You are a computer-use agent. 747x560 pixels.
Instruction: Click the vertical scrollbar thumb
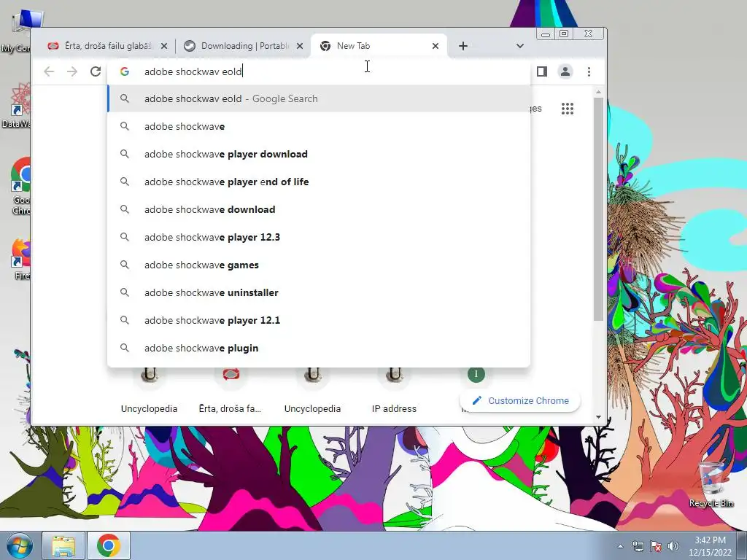coord(598,209)
